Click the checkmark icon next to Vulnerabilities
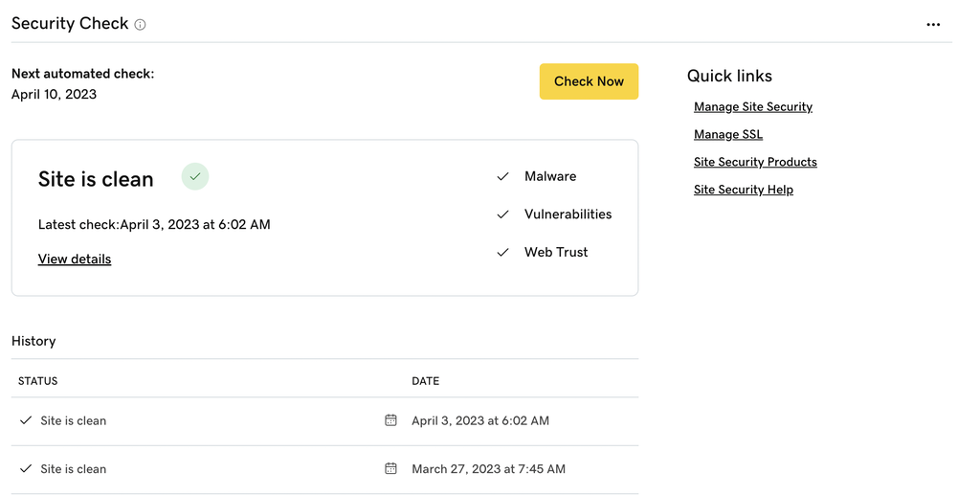The width and height of the screenshot is (980, 496). click(x=502, y=214)
